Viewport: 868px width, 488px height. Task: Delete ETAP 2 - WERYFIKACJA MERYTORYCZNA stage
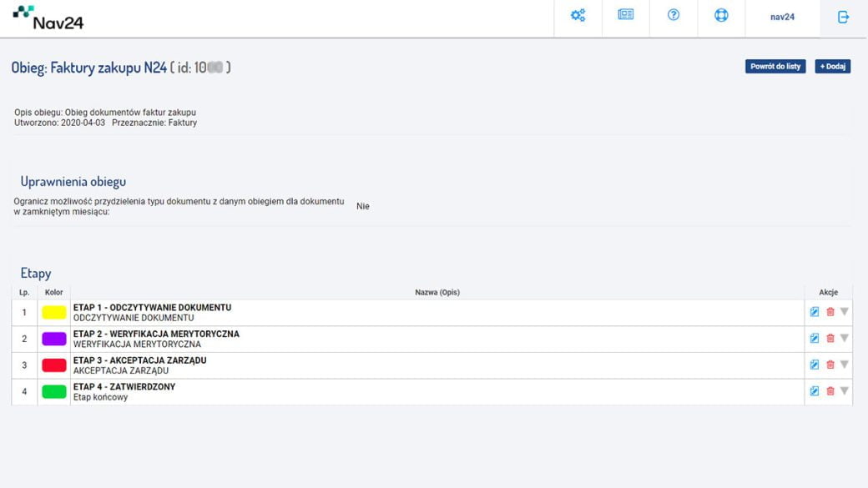tap(830, 338)
